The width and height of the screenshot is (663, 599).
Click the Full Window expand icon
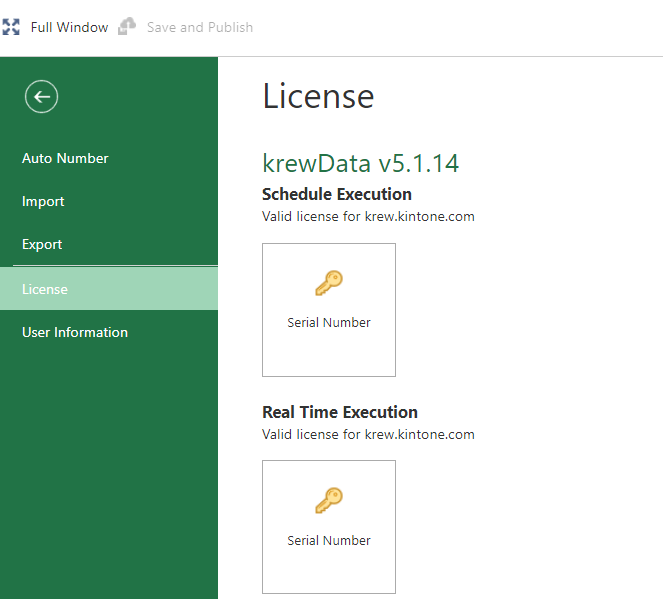(11, 27)
